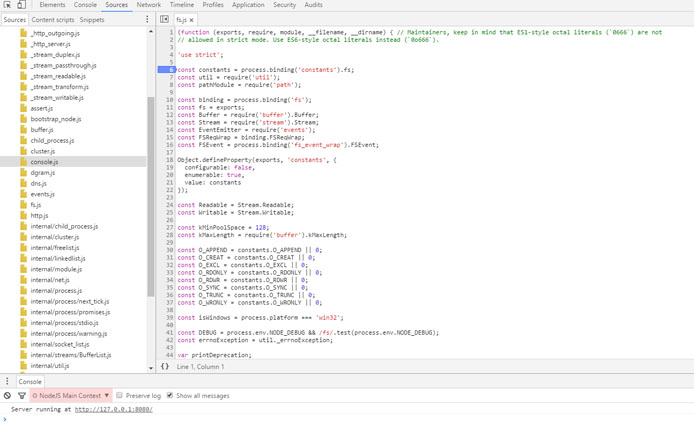Open the navigator three-dot more menu
Image resolution: width=694 pixels, height=443 pixels.
147,19
